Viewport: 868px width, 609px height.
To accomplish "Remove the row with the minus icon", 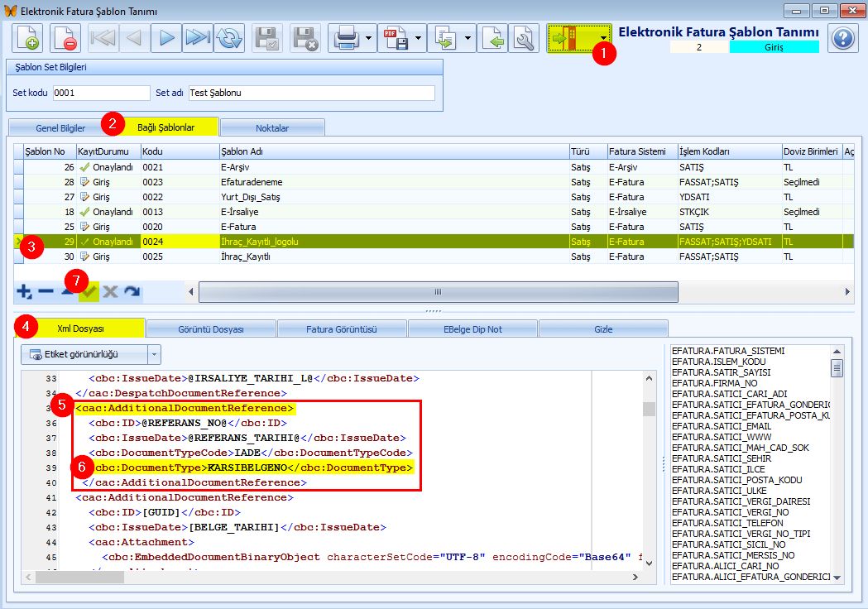I will coord(46,291).
